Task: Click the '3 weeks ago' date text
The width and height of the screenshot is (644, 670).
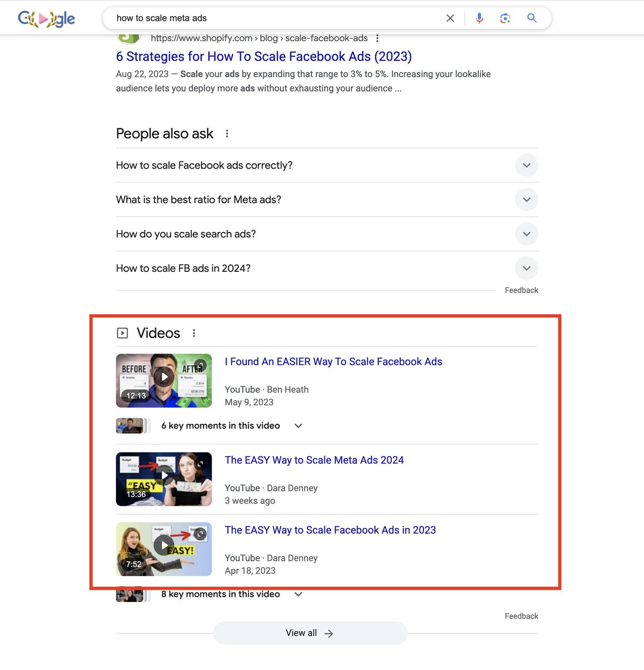Action: tap(250, 501)
